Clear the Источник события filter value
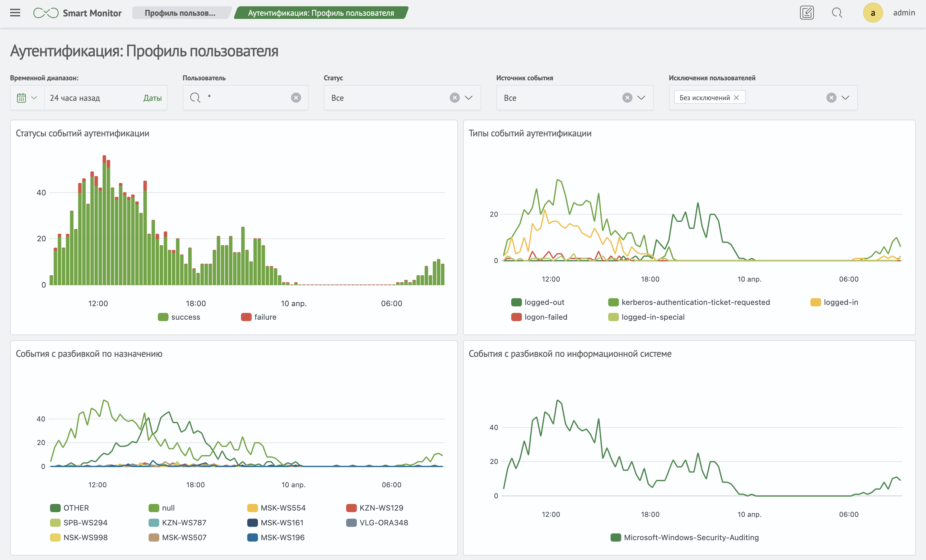This screenshot has height=560, width=926. pyautogui.click(x=627, y=98)
